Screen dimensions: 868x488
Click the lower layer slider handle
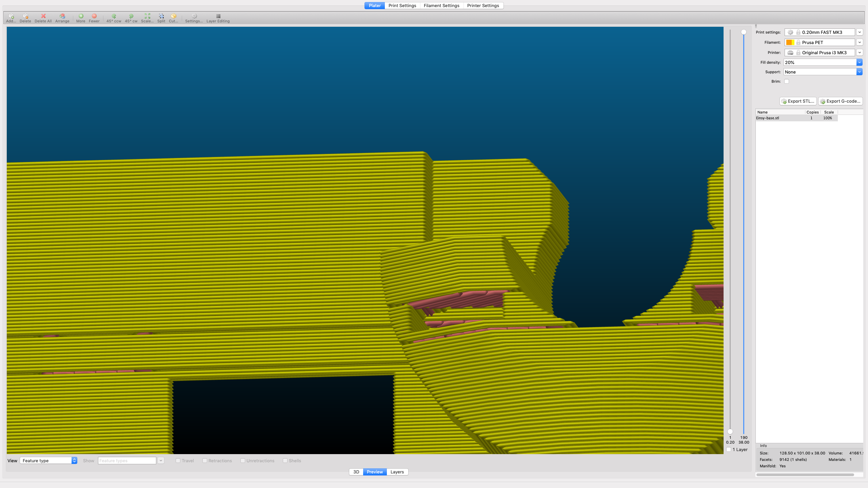(x=730, y=431)
